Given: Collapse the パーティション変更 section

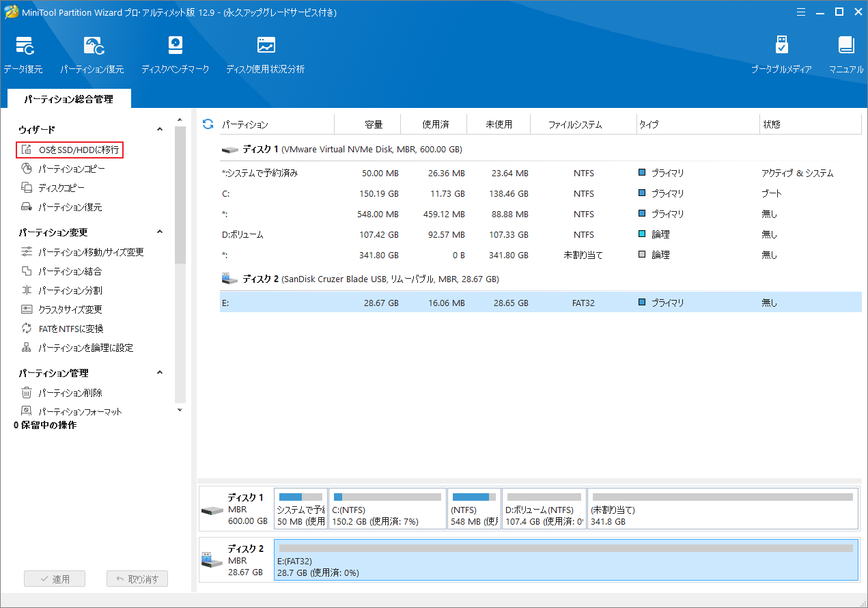Looking at the screenshot, I should click(160, 232).
